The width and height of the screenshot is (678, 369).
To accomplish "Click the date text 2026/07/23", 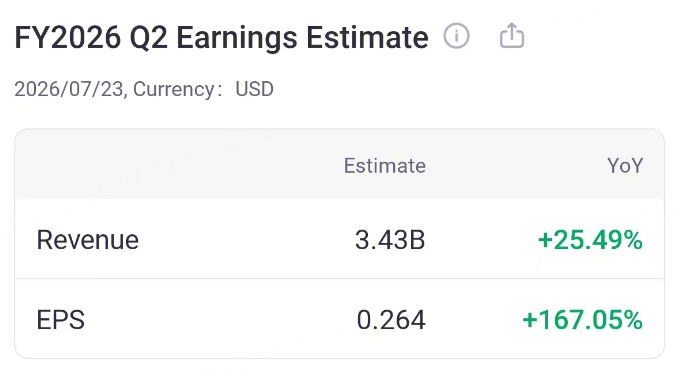I will [x=70, y=89].
